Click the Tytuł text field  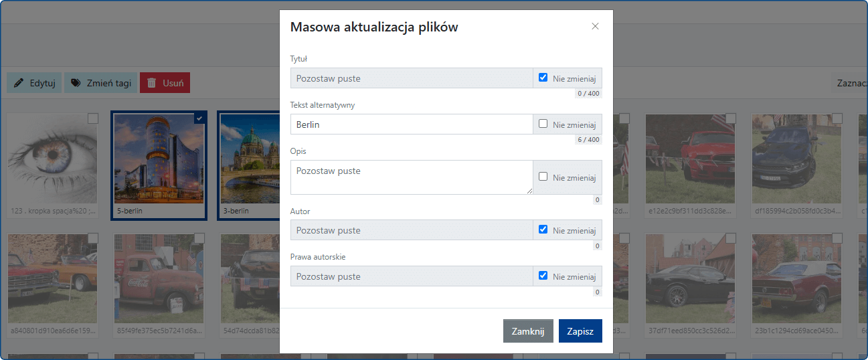(412, 78)
